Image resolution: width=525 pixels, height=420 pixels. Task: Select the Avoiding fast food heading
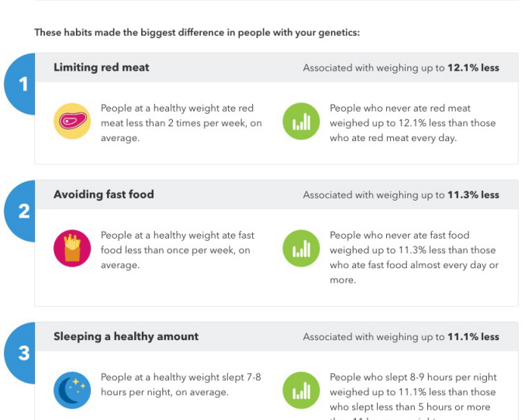click(104, 195)
